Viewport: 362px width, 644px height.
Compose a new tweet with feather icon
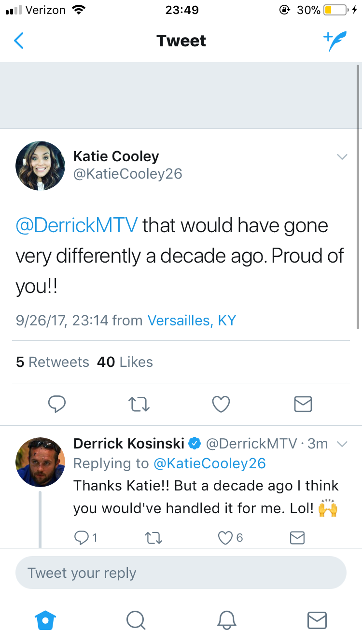point(335,42)
